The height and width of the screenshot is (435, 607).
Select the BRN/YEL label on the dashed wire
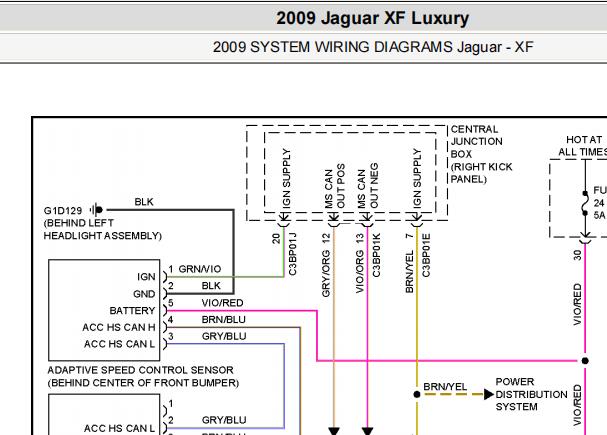[445, 387]
